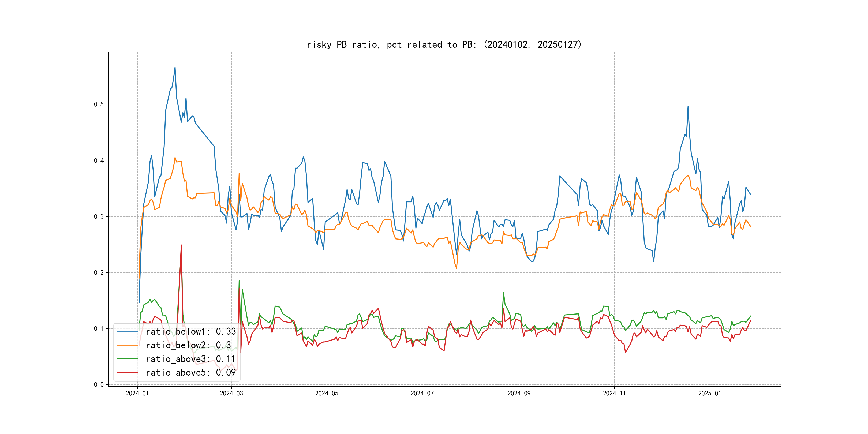
Task: Click the 2025-01 x-axis tick label
Action: pos(710,393)
